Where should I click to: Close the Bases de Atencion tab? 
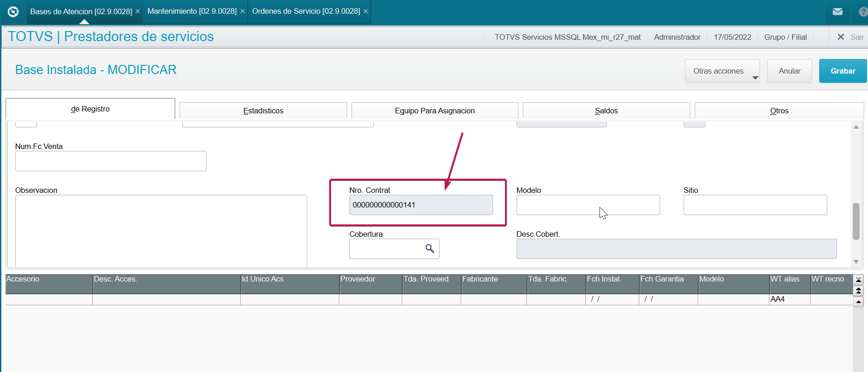click(137, 11)
